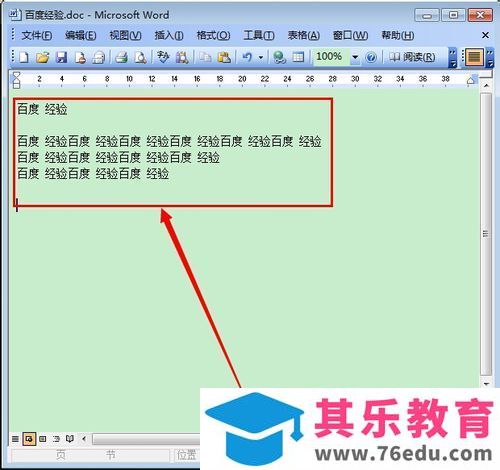Image resolution: width=500 pixels, height=470 pixels.
Task: Close the document with the menu bar X
Action: 485,35
